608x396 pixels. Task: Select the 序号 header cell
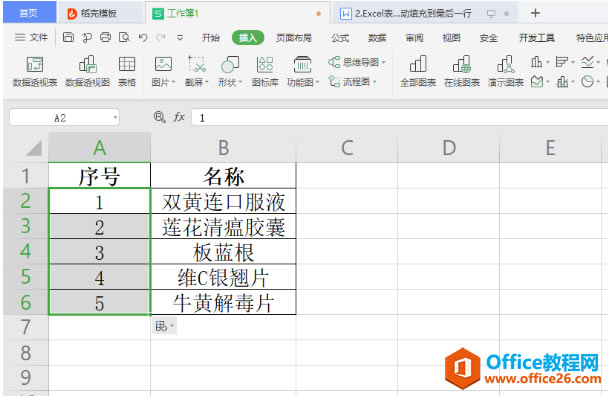point(100,176)
